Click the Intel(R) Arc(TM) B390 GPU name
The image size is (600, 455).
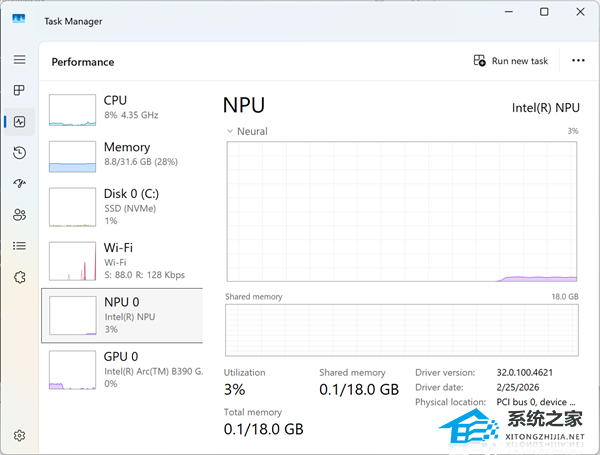tap(154, 371)
